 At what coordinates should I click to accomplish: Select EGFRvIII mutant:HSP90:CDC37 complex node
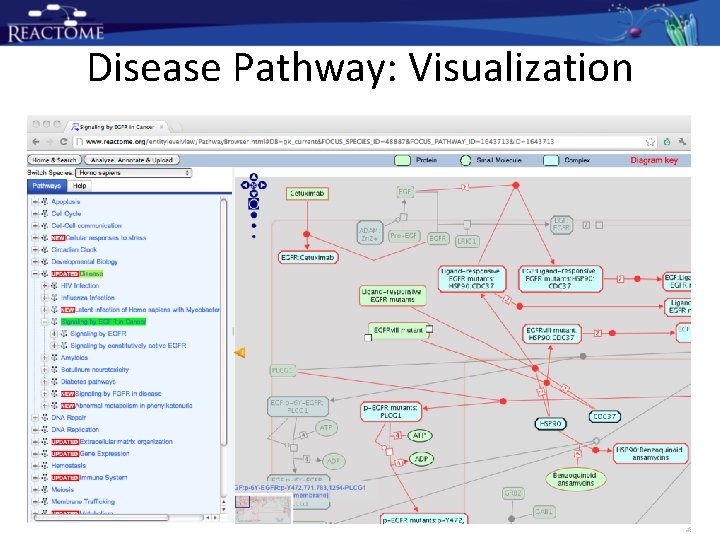tap(551, 334)
